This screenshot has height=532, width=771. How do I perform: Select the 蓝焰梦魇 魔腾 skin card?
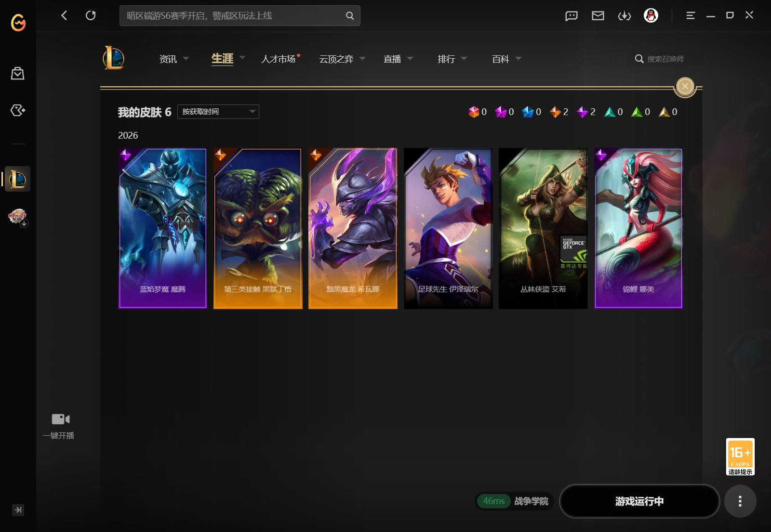pyautogui.click(x=162, y=228)
